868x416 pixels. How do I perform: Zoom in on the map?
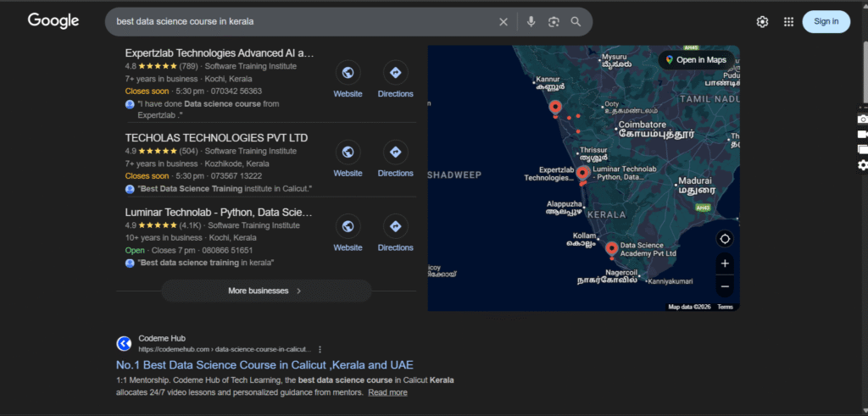pyautogui.click(x=725, y=263)
